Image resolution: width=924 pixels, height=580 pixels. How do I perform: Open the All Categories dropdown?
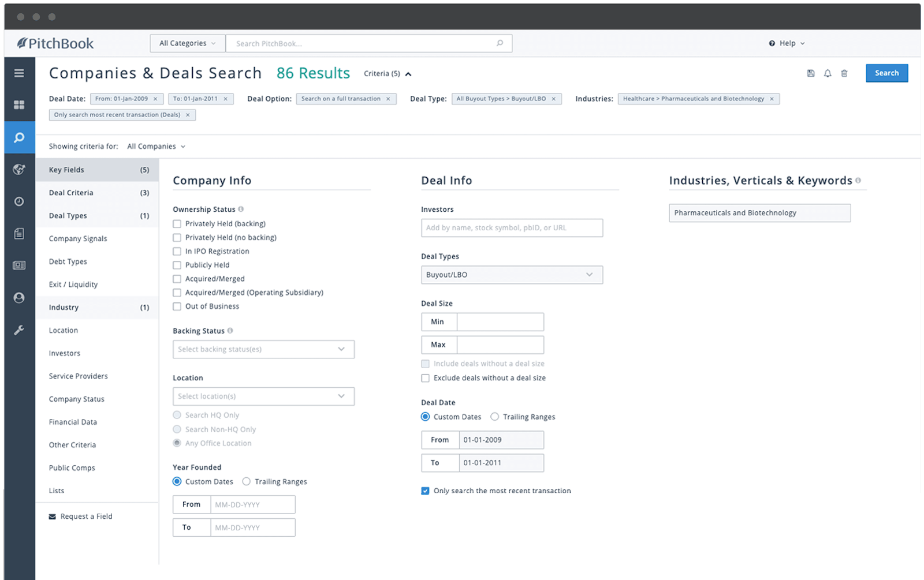pos(188,43)
